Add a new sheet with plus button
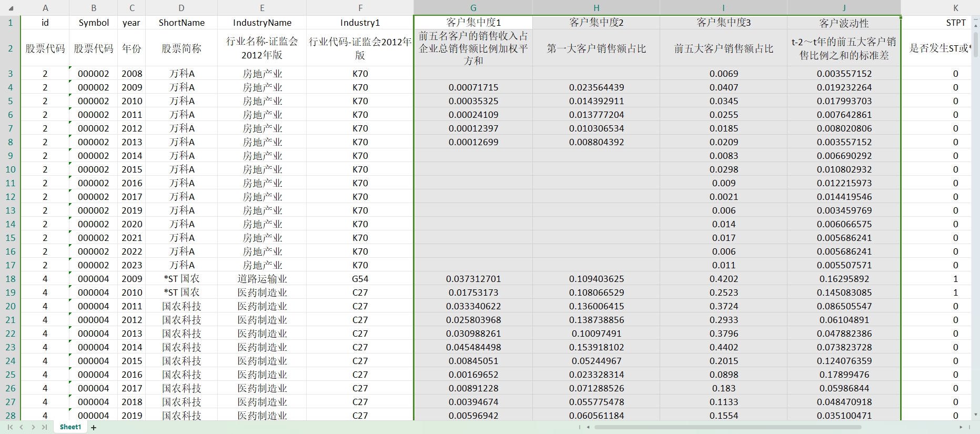Screen dimensions: 980x434 point(94,428)
